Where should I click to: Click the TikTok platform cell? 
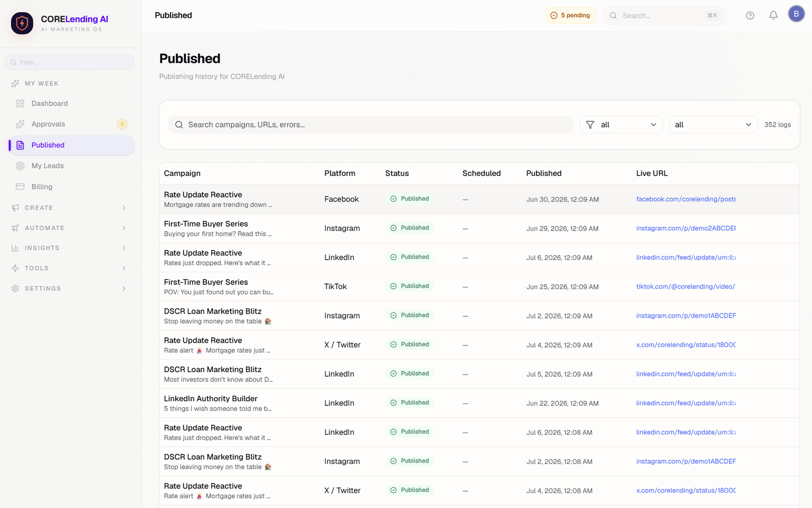[335, 287]
